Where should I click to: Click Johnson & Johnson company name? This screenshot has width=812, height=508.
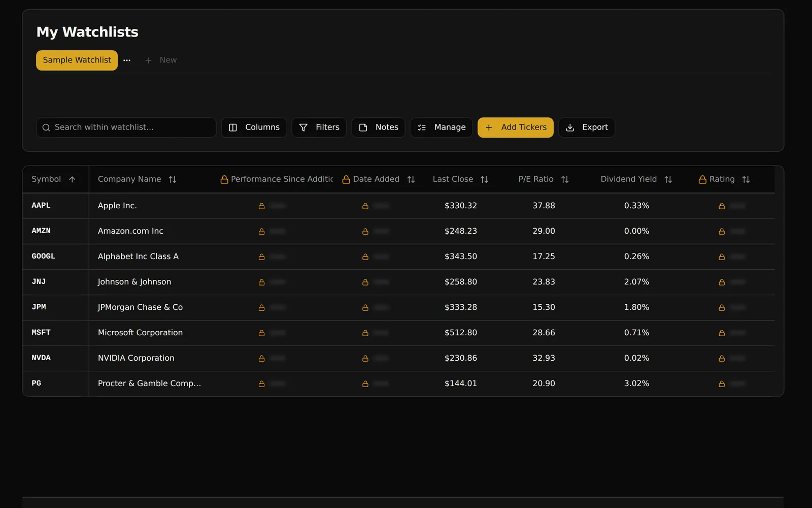(134, 282)
